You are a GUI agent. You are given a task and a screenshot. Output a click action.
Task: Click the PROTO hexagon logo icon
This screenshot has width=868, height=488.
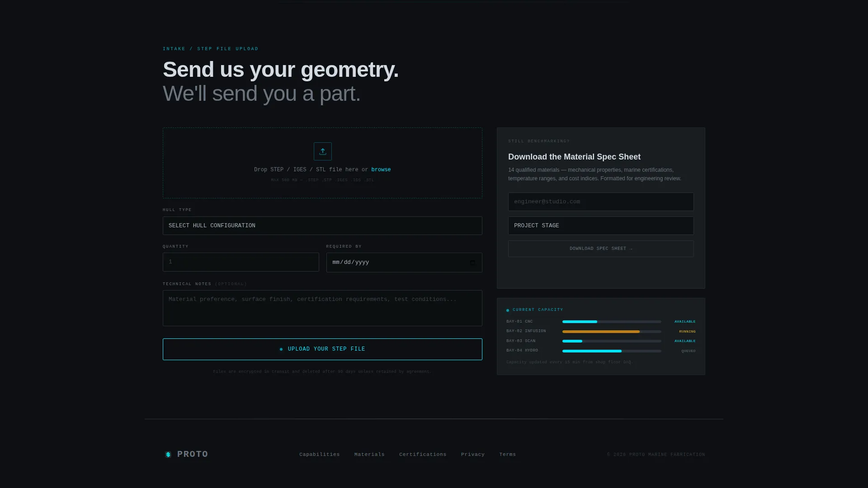(x=168, y=455)
